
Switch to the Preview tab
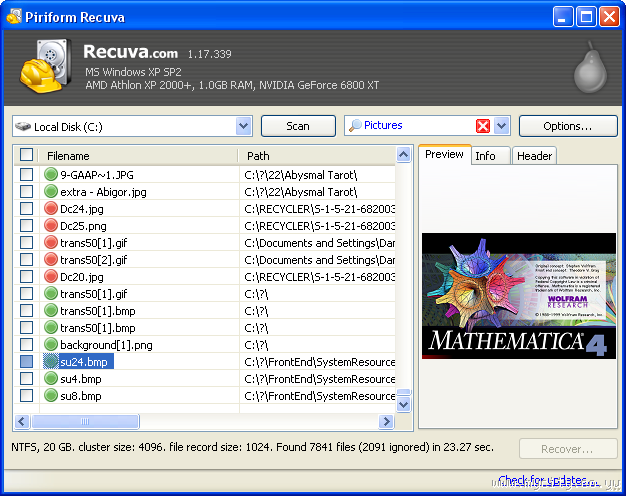(x=444, y=154)
